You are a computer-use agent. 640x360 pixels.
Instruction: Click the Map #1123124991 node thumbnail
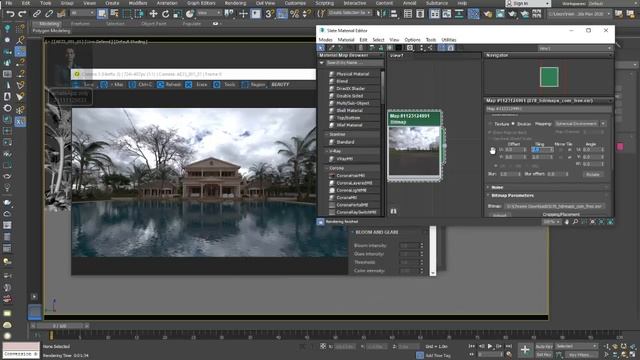[414, 151]
